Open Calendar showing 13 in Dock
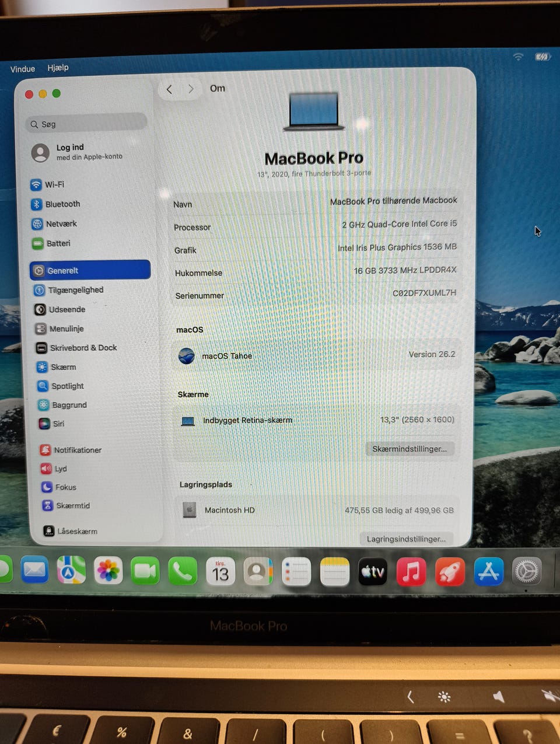 point(220,572)
